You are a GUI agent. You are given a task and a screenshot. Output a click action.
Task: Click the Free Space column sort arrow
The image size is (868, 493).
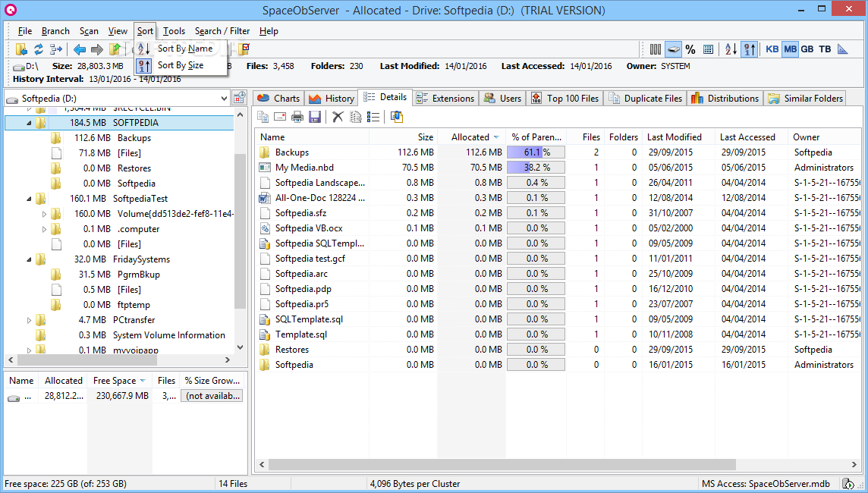143,381
